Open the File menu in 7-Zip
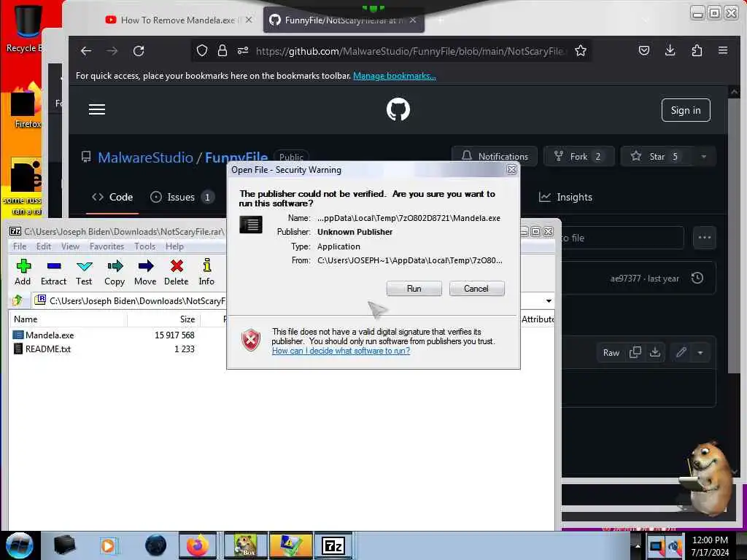The image size is (747, 560). point(20,246)
